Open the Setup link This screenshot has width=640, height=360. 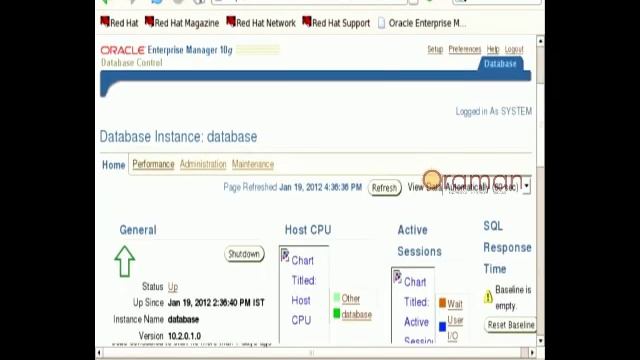pos(435,49)
